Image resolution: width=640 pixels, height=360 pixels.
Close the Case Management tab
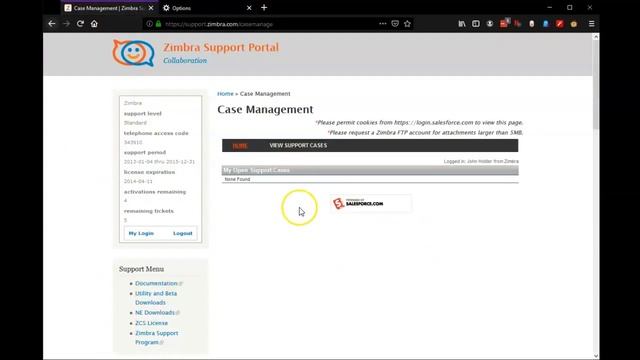coord(151,8)
